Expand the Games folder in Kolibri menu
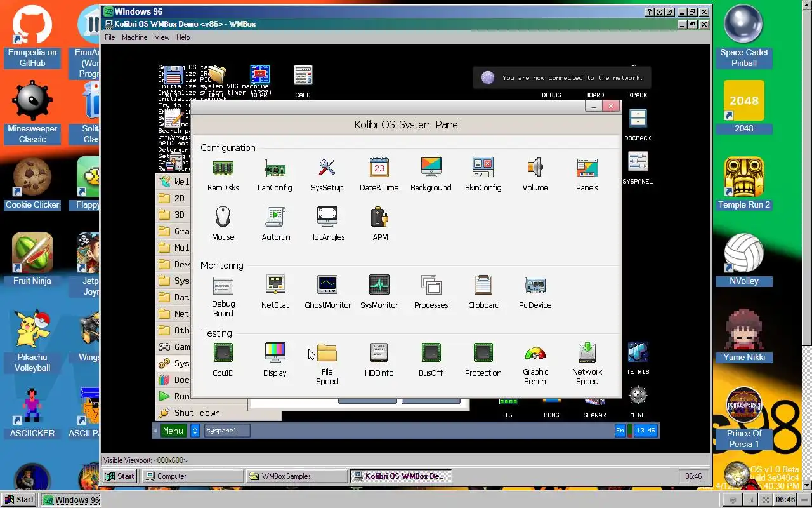 (x=173, y=347)
